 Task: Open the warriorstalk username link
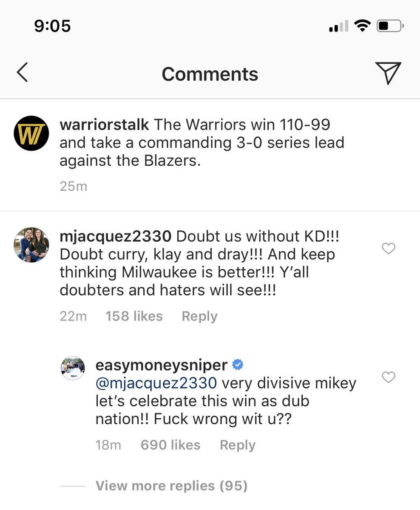(x=104, y=125)
